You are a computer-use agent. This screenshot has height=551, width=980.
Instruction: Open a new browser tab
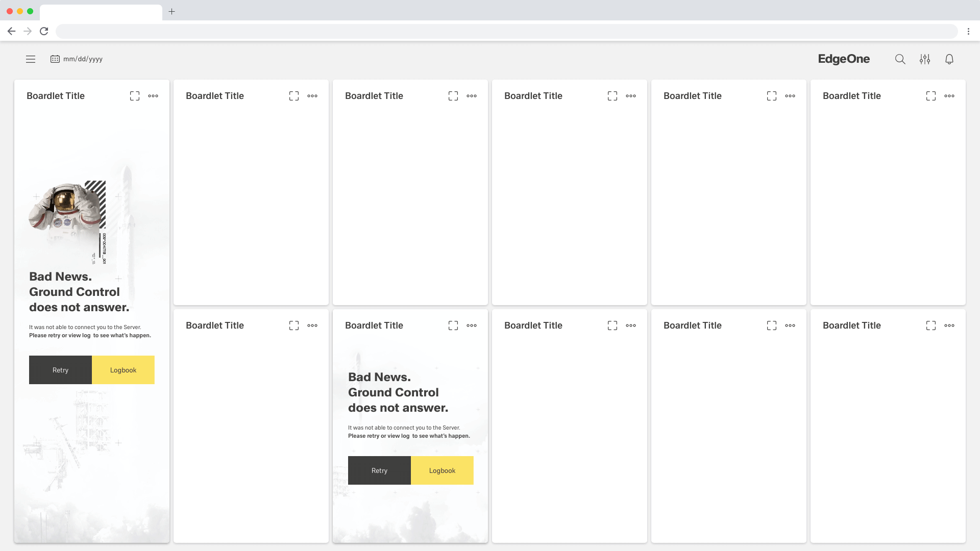172,11
